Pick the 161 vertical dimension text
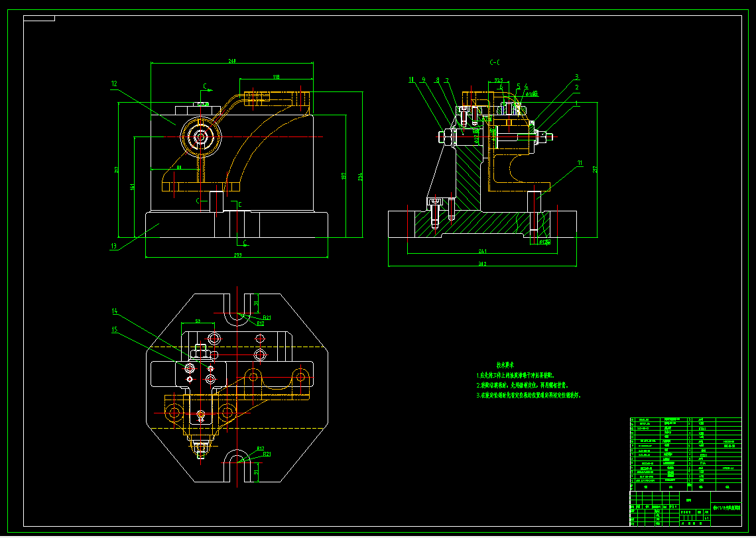756x538 pixels. pyautogui.click(x=132, y=187)
